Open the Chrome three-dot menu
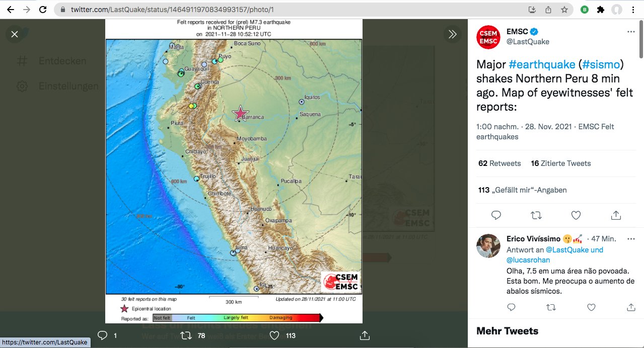644x348 pixels. click(633, 10)
